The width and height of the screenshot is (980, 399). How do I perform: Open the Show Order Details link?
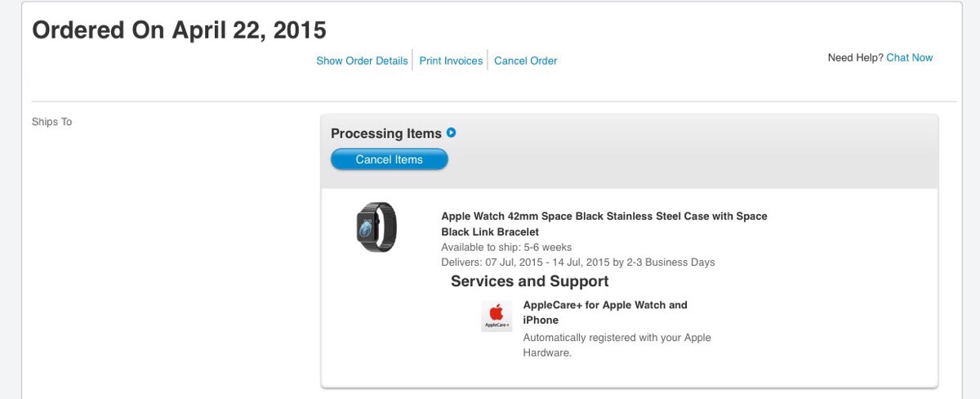(x=362, y=61)
